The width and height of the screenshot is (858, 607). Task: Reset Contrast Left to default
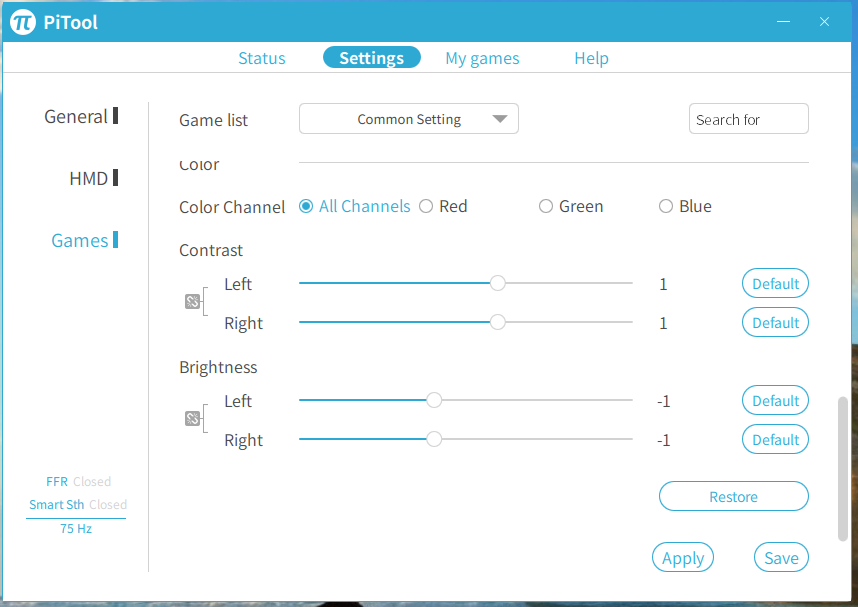[x=775, y=284]
